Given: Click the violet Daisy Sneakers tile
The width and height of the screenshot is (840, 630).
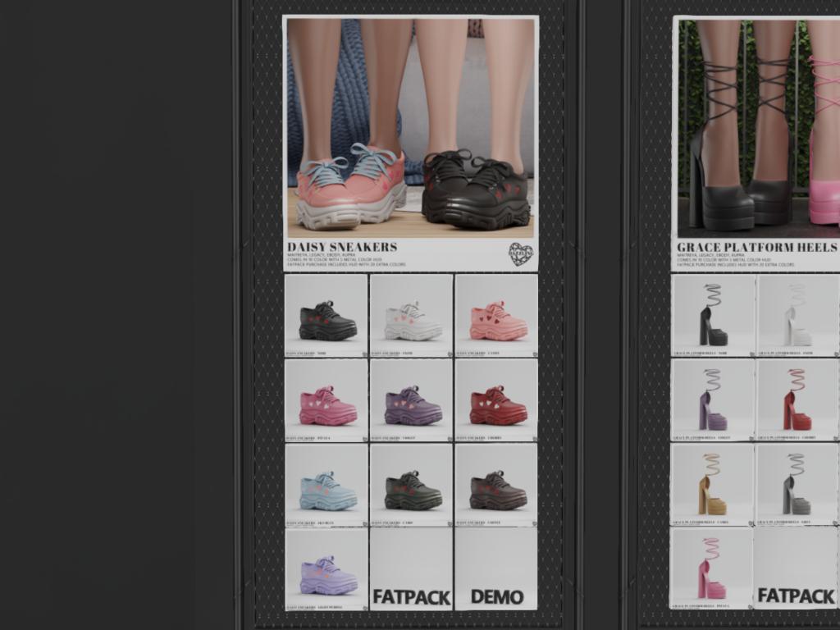Looking at the screenshot, I should click(411, 401).
